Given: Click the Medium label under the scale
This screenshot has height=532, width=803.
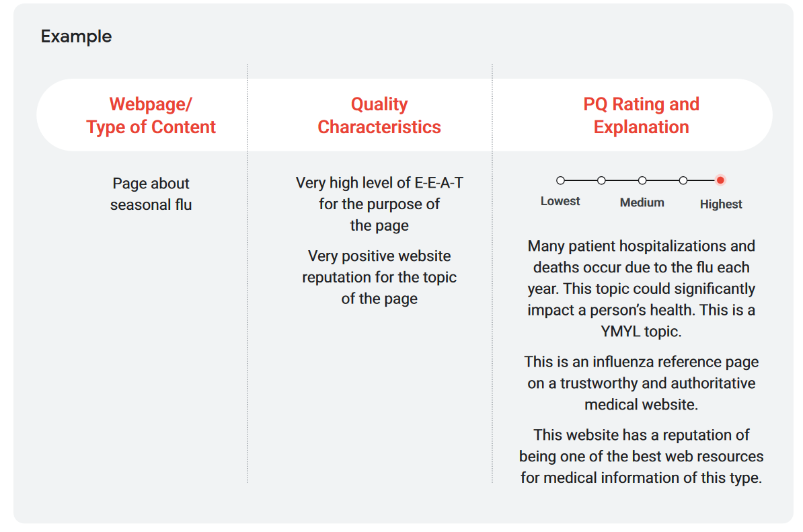Looking at the screenshot, I should click(x=642, y=202).
